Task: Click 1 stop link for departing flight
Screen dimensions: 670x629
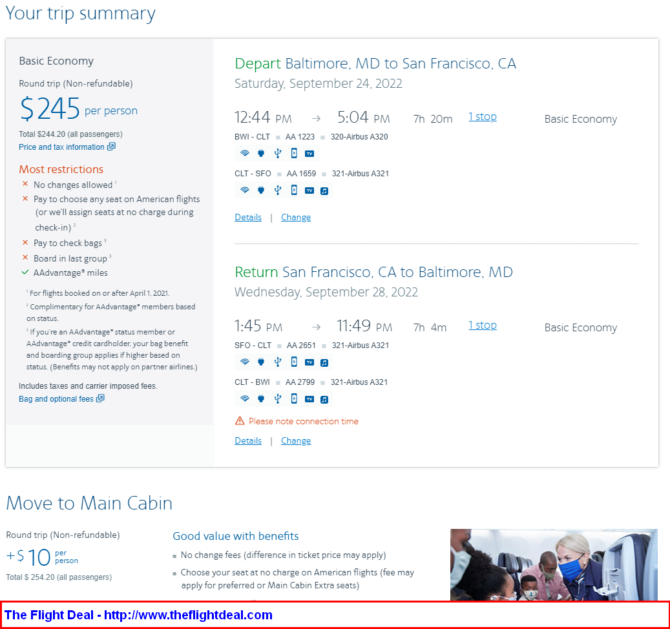Action: coord(482,117)
